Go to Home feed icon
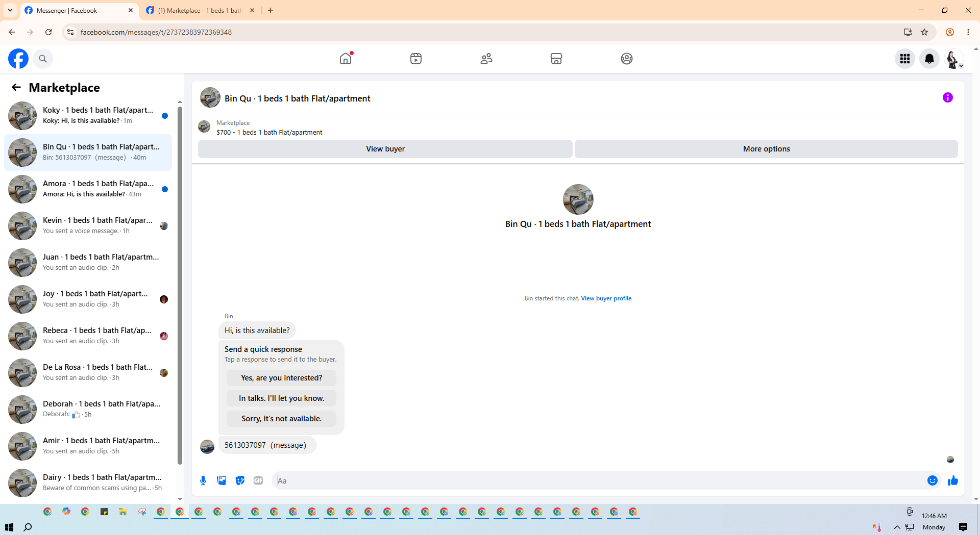The height and width of the screenshot is (535, 980). pos(346,59)
